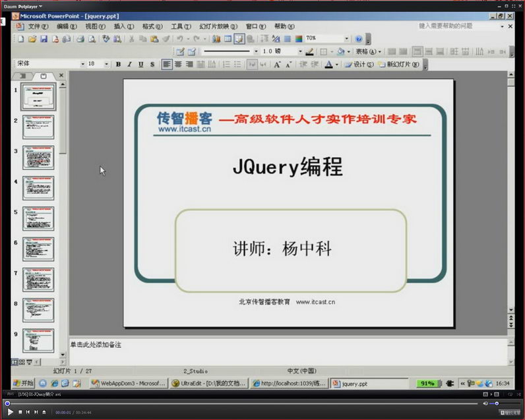This screenshot has height=420, width=525.
Task: Click the Paste icon in the toolbar
Action: [x=154, y=39]
